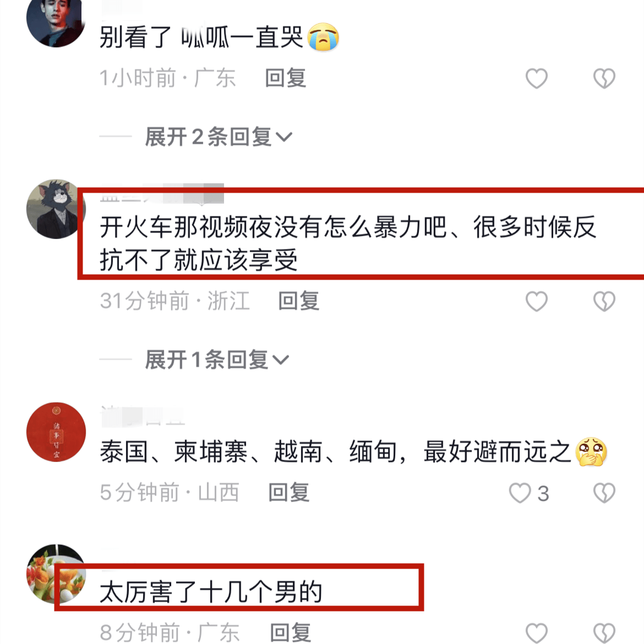
Task: Dislike the 5分钟前 山西 comment
Action: [x=604, y=493]
